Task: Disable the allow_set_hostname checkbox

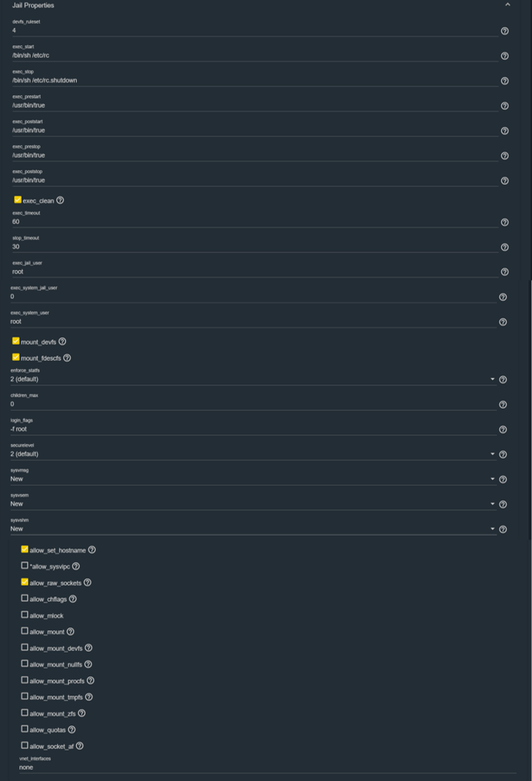Action: (x=25, y=550)
